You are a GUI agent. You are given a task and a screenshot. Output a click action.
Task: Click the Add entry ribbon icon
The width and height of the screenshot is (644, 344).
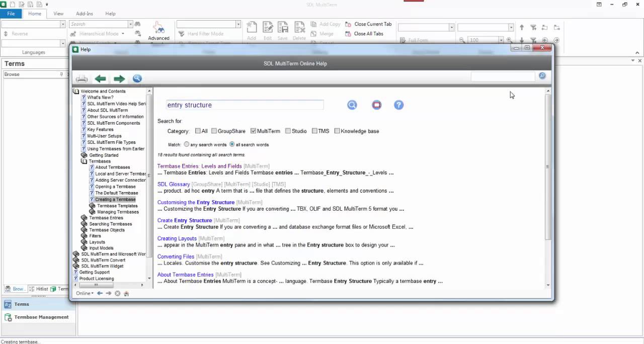252,31
